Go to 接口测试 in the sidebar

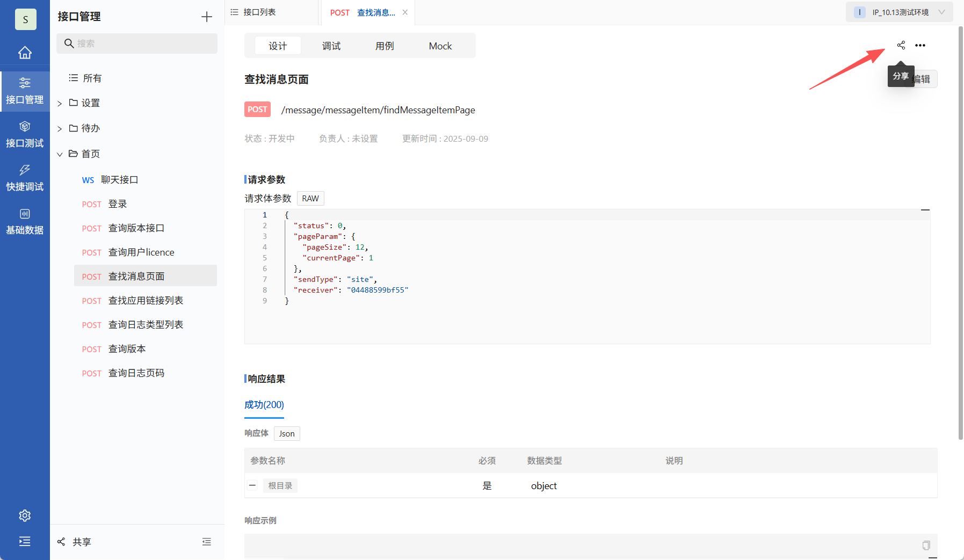(25, 135)
